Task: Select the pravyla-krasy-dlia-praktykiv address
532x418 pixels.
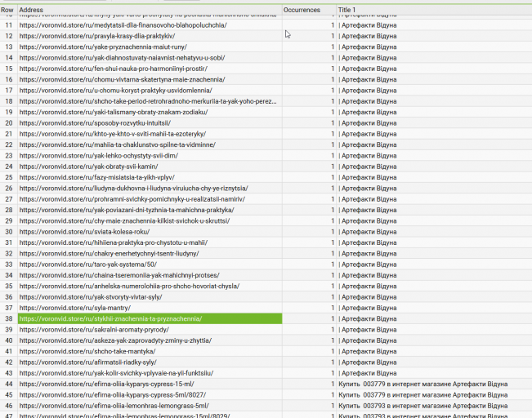Action: (97, 36)
